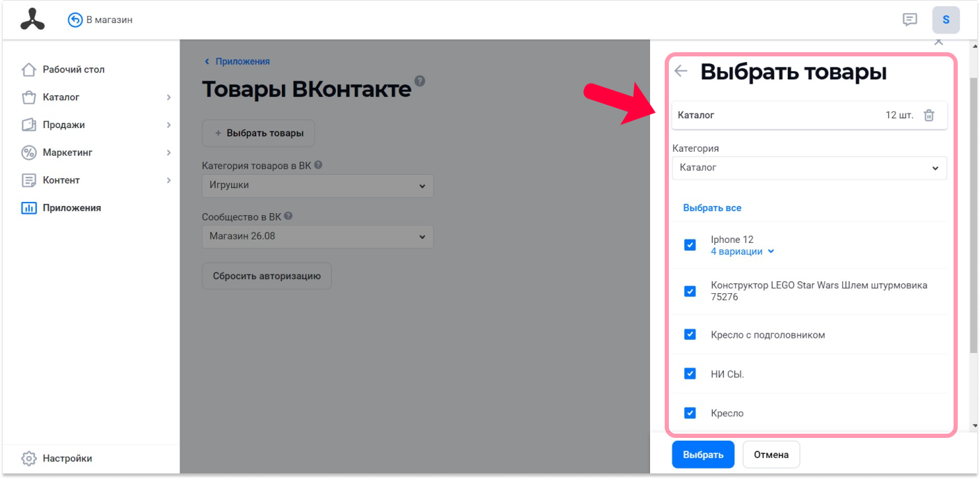Uncheck the LEGO Star Wars constructor checkbox
Image resolution: width=980 pixels, height=479 pixels.
pyautogui.click(x=690, y=291)
